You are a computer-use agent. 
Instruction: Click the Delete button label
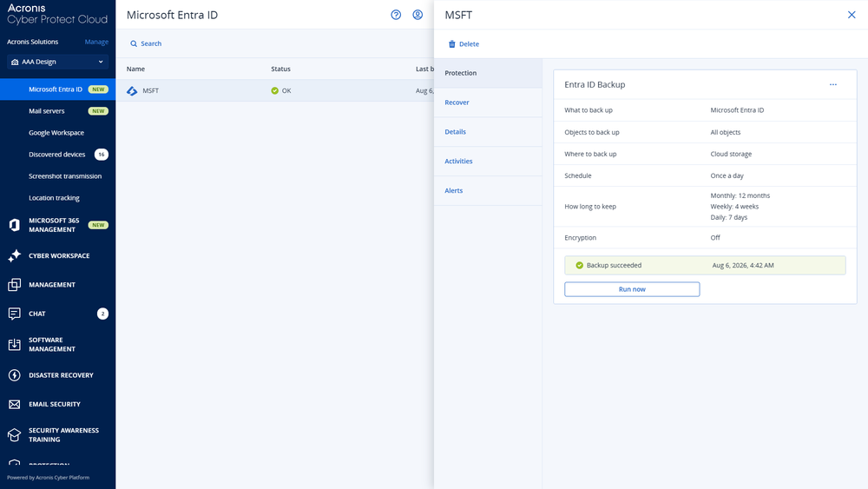[469, 43]
